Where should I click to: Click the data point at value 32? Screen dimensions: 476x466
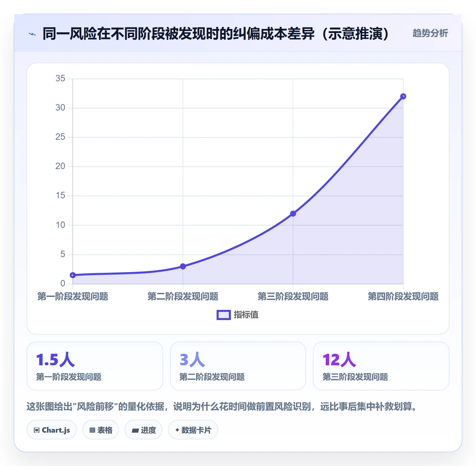point(403,97)
